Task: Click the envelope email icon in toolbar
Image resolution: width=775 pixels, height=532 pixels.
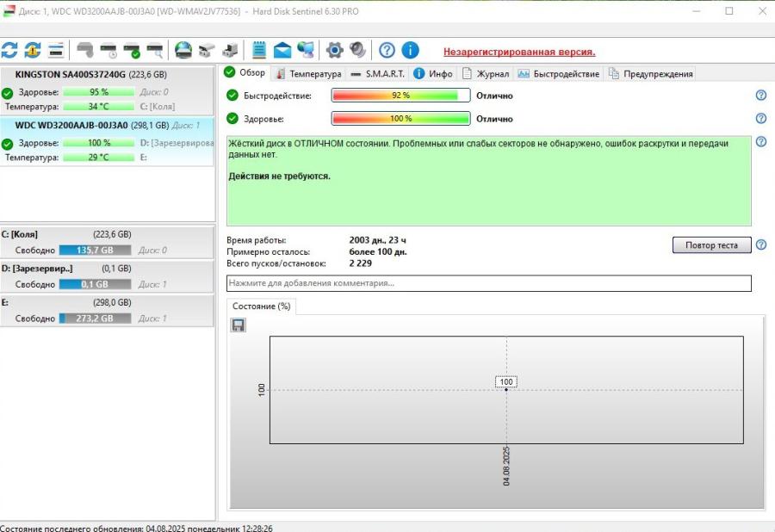Action: 282,50
